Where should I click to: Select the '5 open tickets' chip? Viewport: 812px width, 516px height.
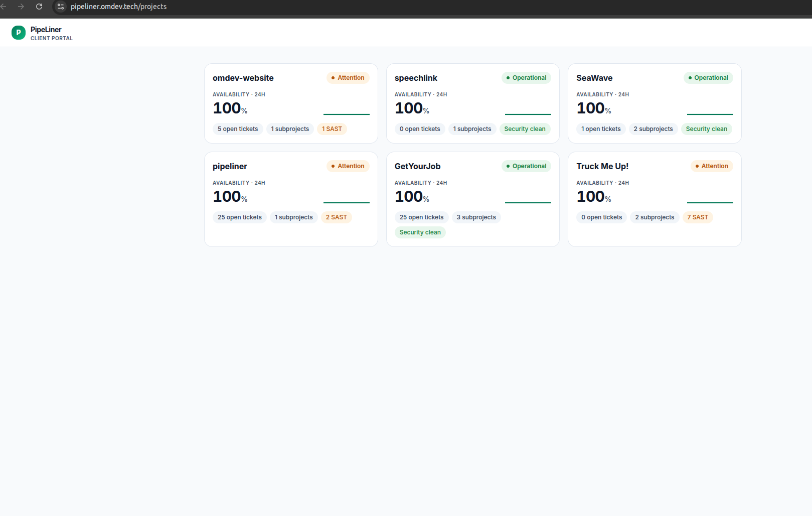(238, 129)
